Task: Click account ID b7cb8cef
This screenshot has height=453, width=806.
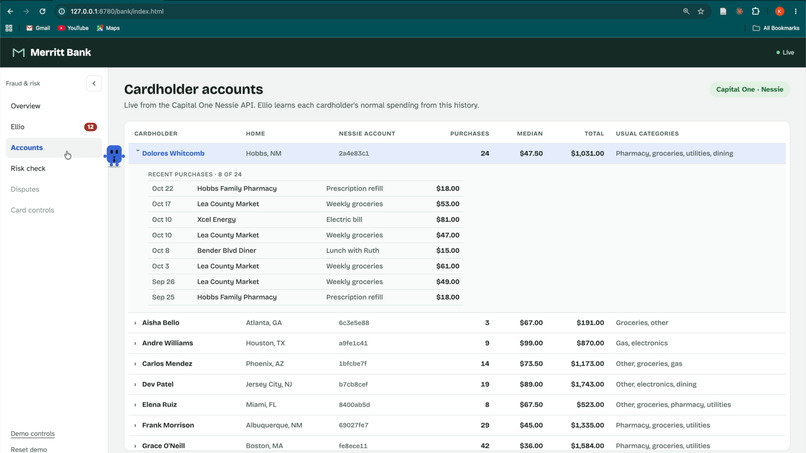Action: click(x=353, y=384)
